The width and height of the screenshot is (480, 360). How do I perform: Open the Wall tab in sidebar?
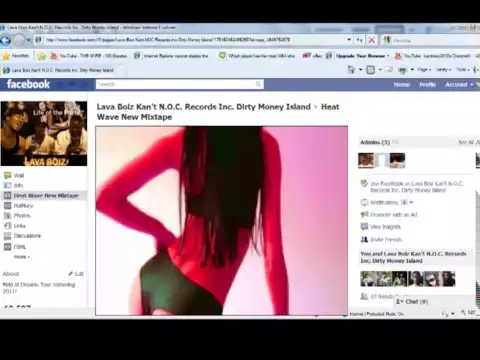[x=19, y=175]
